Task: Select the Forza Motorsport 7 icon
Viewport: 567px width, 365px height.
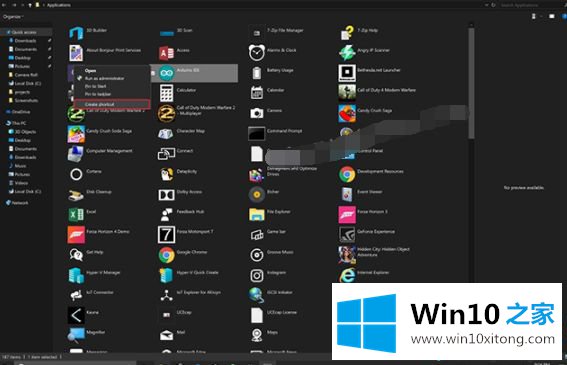Action: point(166,234)
